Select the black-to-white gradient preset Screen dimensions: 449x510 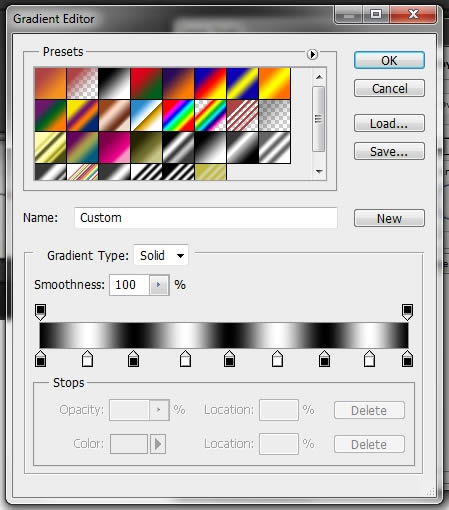point(114,83)
